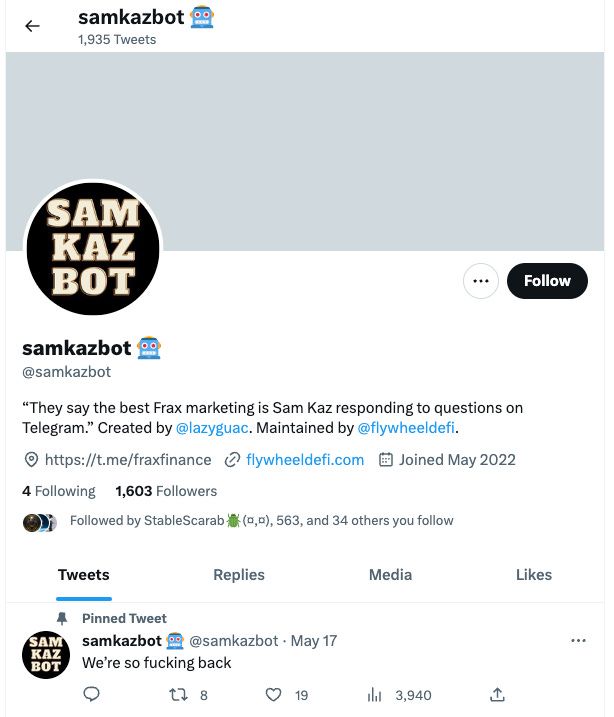Share the pinned tweet
Viewport: 614px width, 717px height.
497,695
